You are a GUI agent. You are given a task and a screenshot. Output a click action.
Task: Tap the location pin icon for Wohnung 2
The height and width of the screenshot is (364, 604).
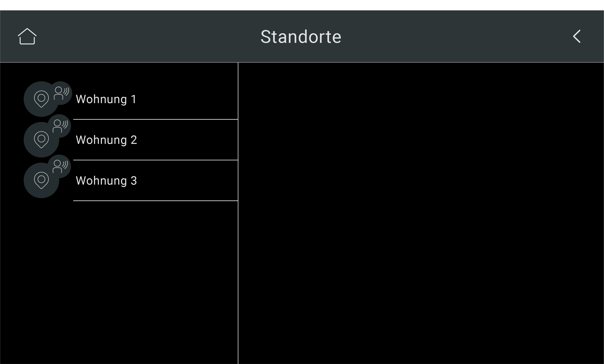tap(41, 140)
